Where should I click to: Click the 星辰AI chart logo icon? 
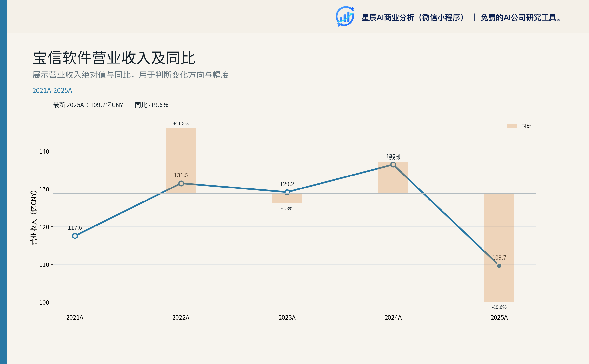pyautogui.click(x=345, y=16)
